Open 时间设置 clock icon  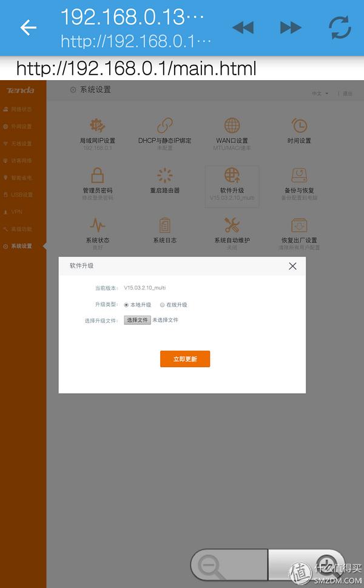pyautogui.click(x=299, y=126)
